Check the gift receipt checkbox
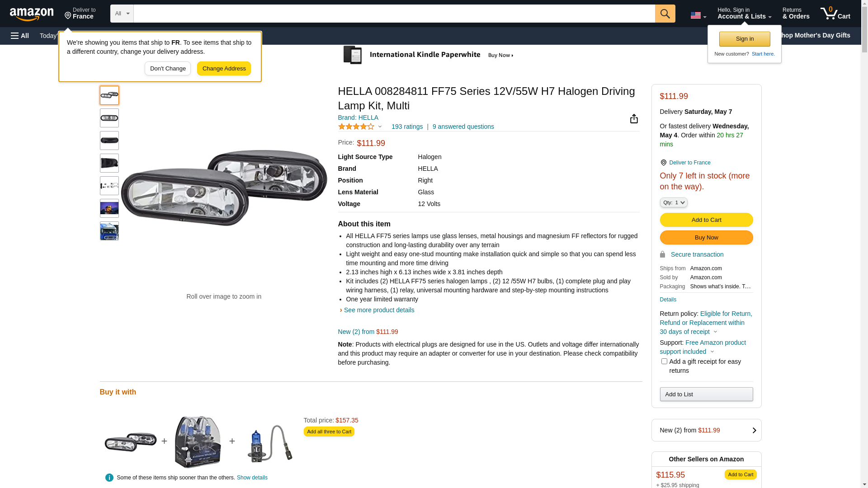Image resolution: width=868 pixels, height=488 pixels. pos(664,361)
